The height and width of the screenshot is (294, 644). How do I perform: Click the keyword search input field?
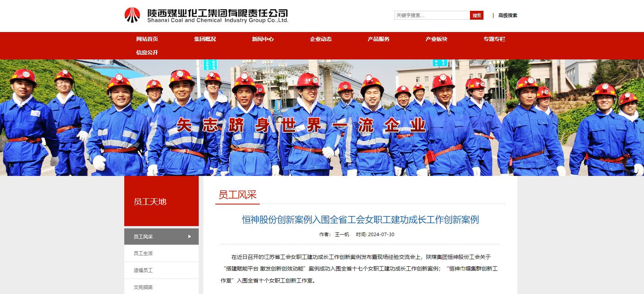point(431,15)
